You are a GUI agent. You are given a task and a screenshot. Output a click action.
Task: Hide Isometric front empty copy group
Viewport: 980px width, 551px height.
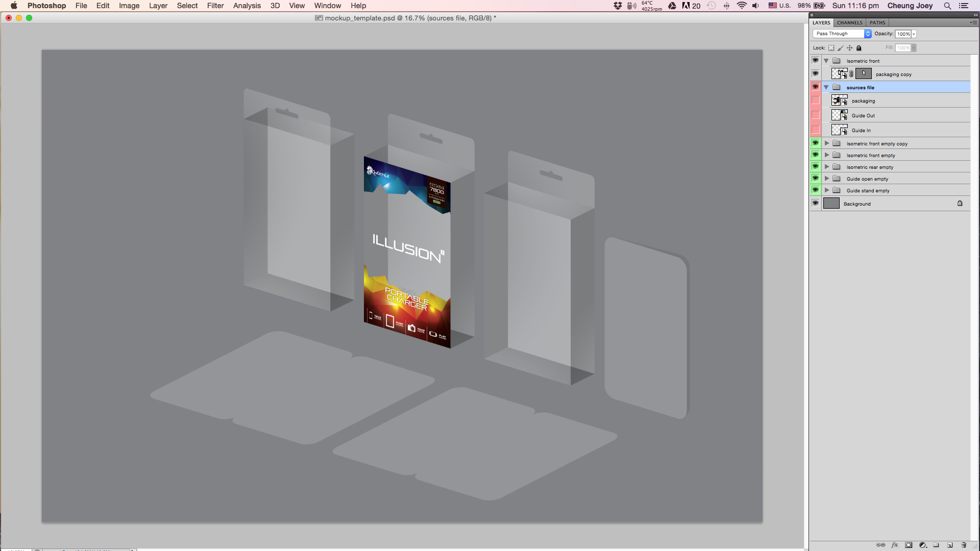815,143
